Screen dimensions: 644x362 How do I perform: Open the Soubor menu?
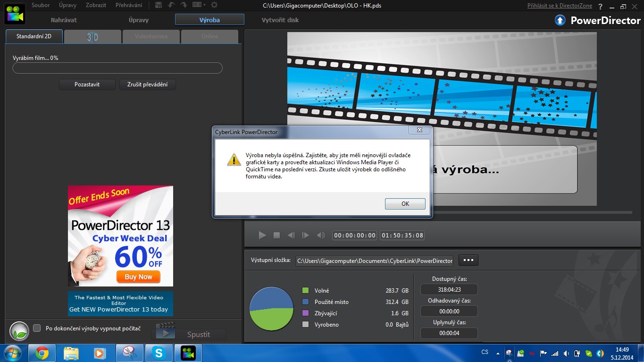click(41, 5)
